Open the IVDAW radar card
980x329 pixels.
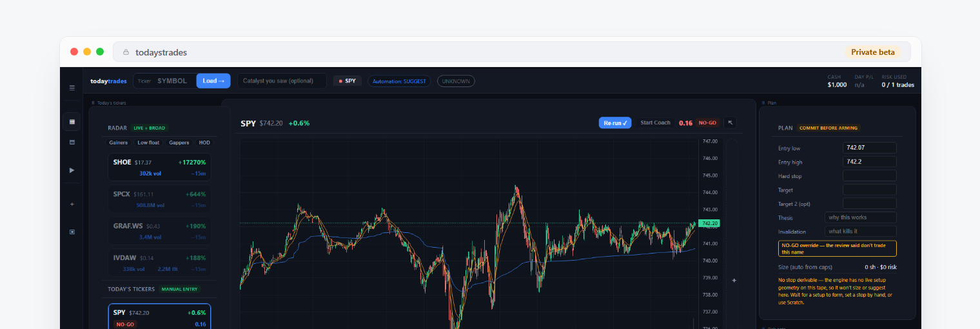pos(159,263)
